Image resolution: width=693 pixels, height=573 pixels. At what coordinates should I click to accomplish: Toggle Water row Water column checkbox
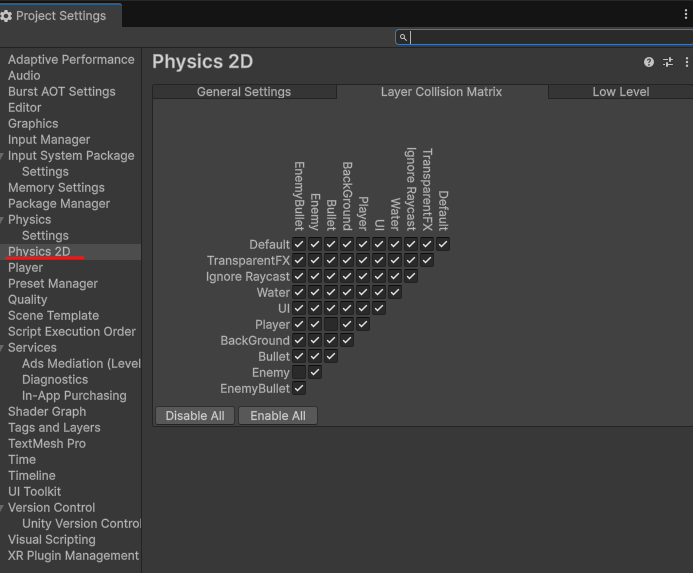[x=395, y=292]
